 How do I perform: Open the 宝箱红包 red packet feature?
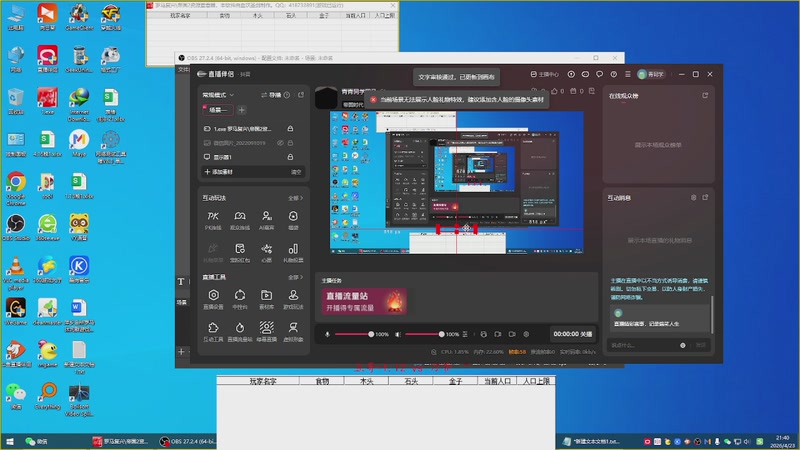[x=240, y=253]
